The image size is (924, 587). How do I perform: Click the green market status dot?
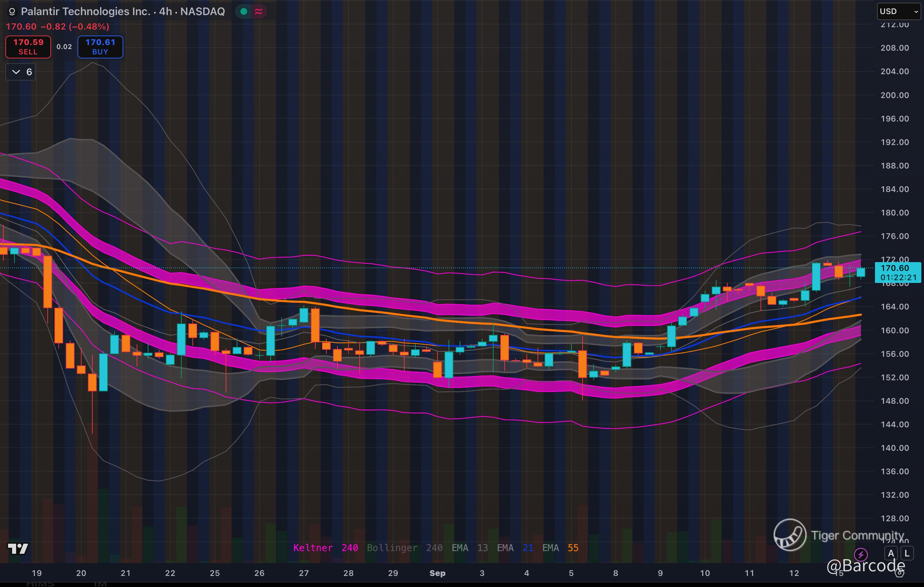243,11
